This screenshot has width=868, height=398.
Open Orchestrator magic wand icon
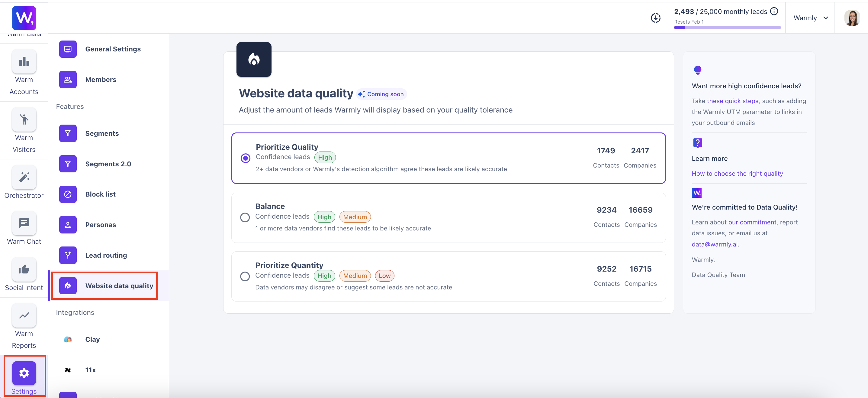pos(24,178)
